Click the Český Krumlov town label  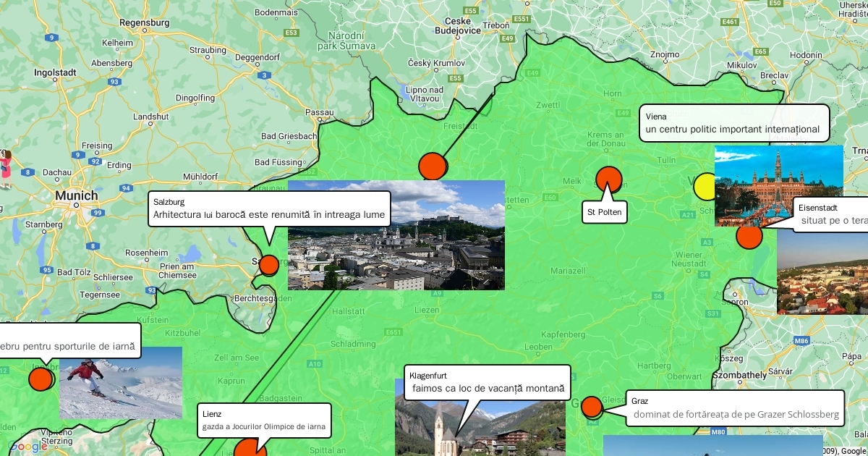tap(436, 64)
